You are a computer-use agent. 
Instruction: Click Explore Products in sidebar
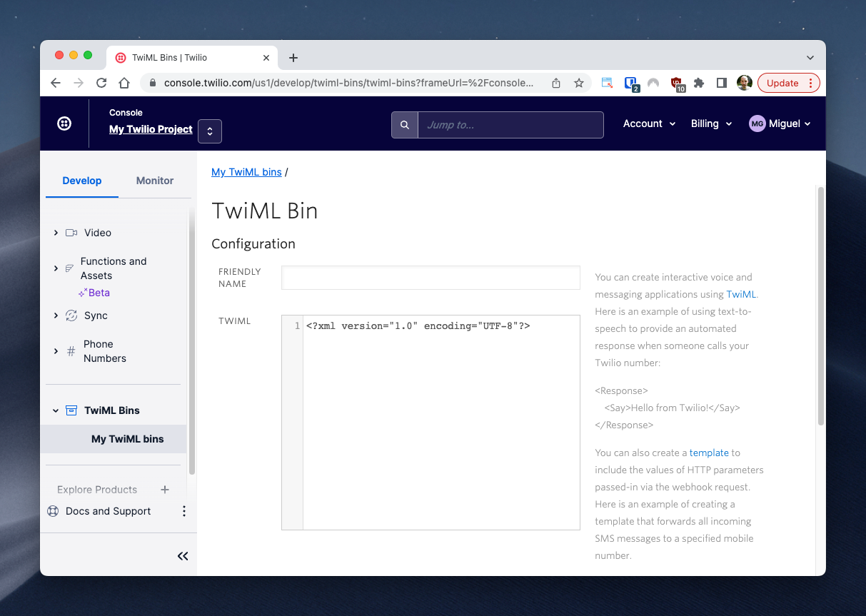click(x=97, y=490)
